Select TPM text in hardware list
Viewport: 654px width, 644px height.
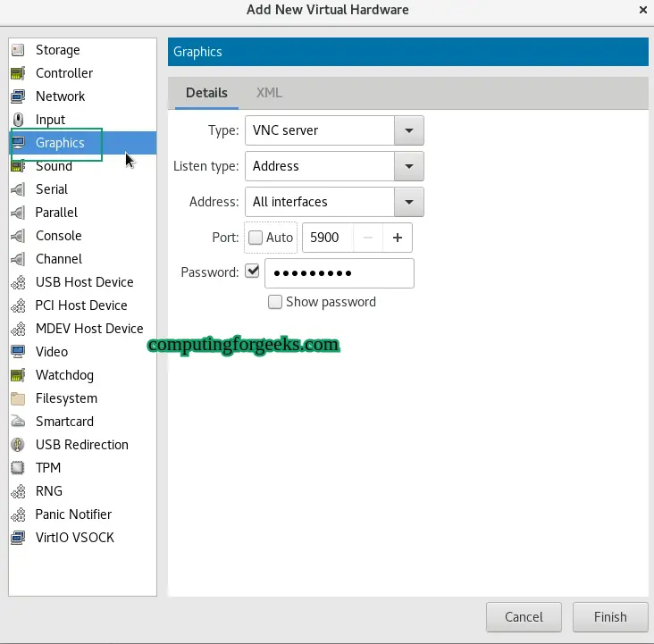click(x=48, y=468)
